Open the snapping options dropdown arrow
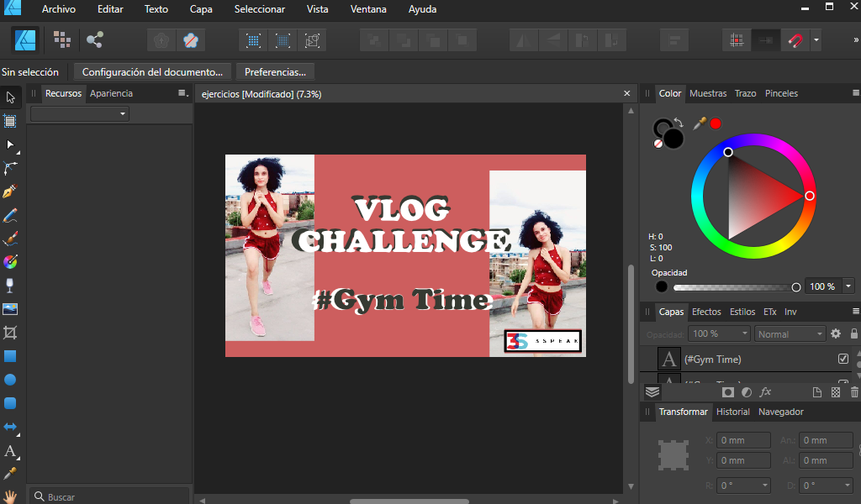 pos(816,40)
